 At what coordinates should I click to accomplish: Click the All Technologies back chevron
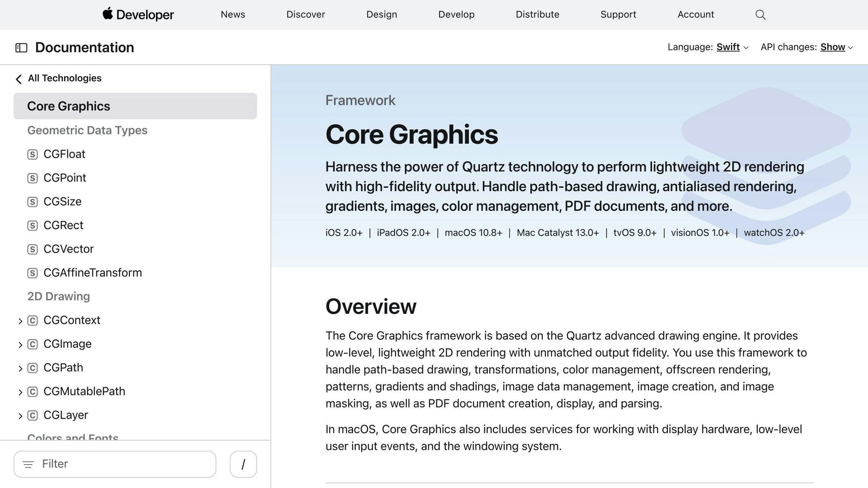19,79
